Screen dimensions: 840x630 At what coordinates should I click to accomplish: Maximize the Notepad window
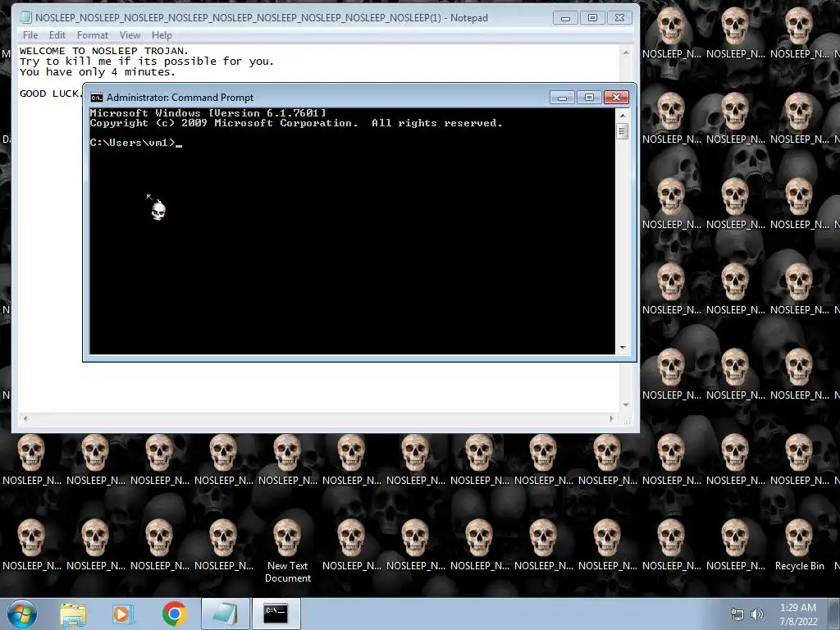pos(592,18)
